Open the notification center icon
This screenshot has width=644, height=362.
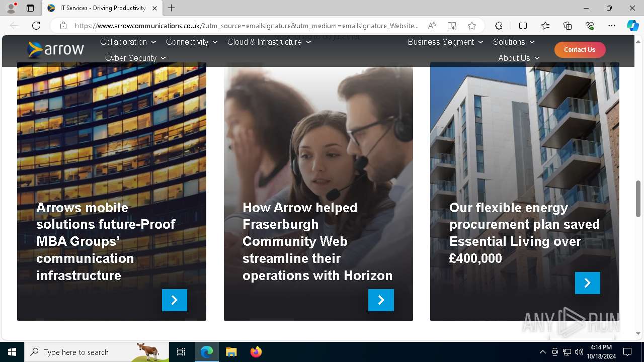coord(627,352)
